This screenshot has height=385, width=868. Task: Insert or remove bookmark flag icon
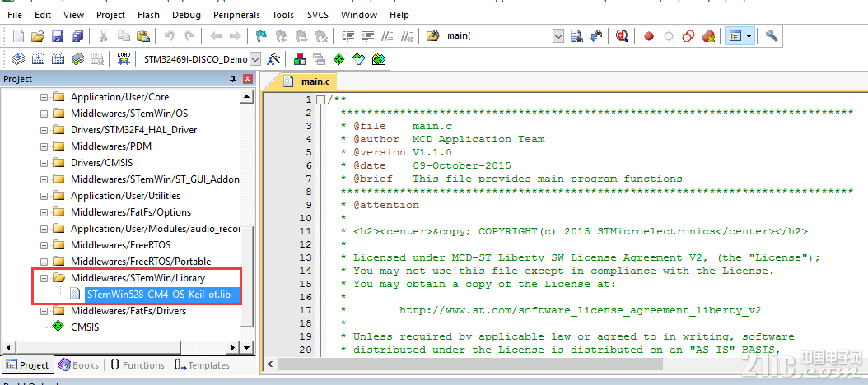(x=261, y=36)
